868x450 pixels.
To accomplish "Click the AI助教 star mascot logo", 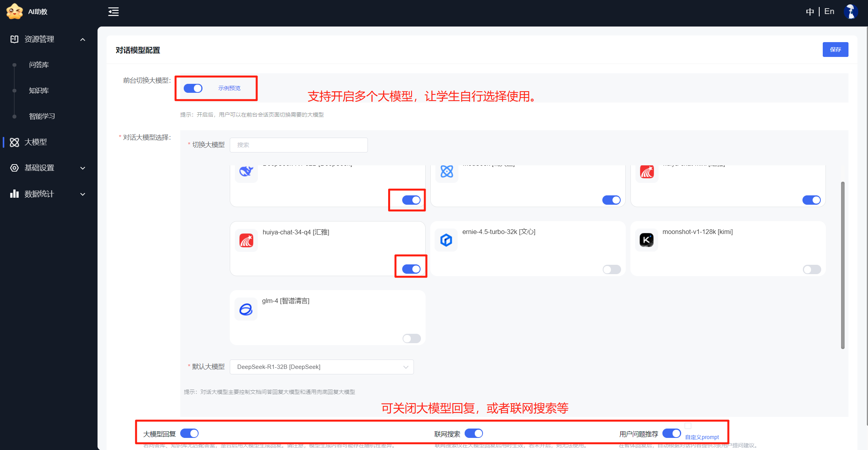I will coord(14,11).
